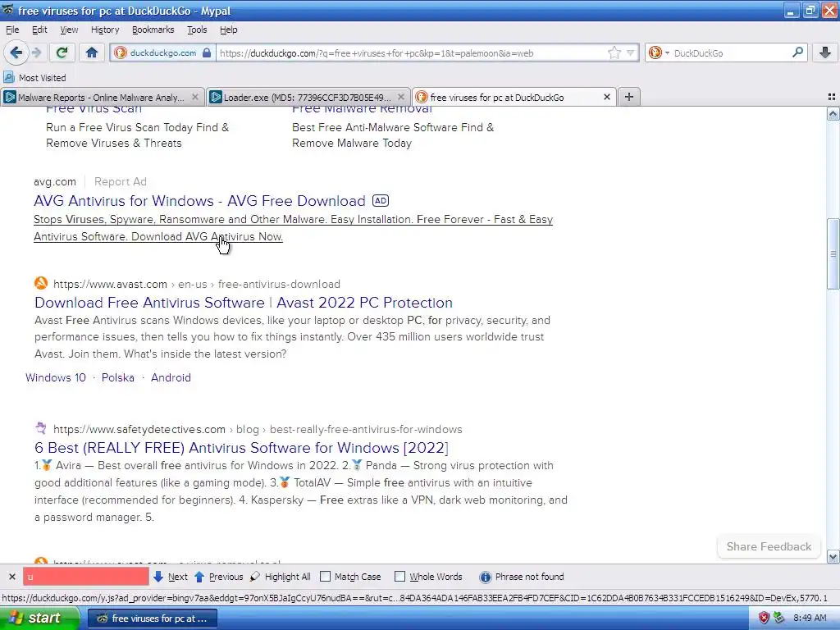Click the page scrollbar up arrow
This screenshot has height=630, width=840.
point(833,113)
